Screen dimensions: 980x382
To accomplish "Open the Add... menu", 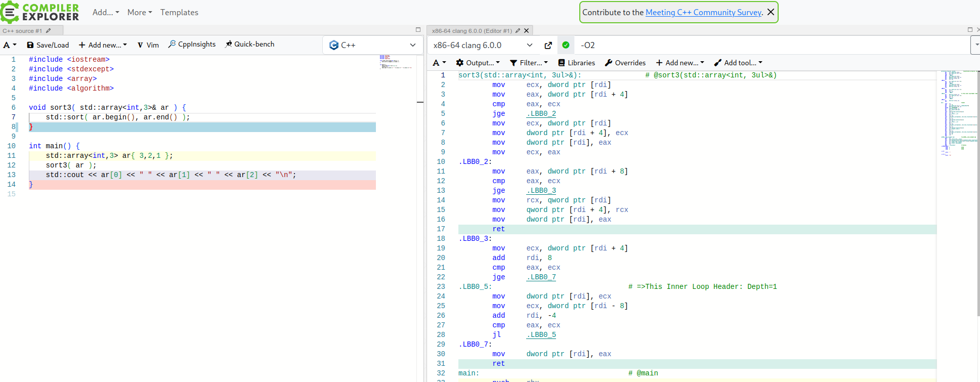I will point(106,12).
